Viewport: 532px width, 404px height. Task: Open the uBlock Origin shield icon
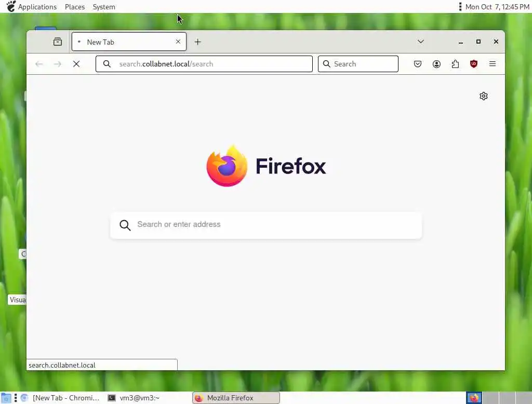[x=474, y=63]
